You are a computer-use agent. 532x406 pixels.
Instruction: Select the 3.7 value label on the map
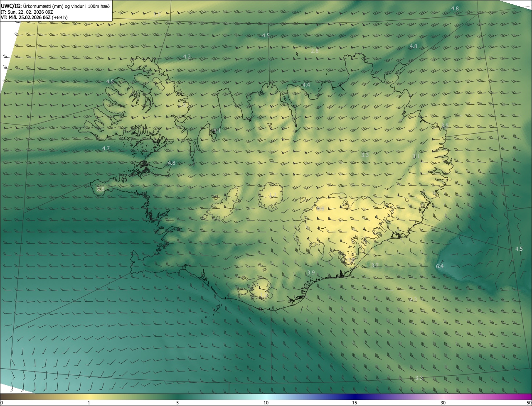point(375,266)
